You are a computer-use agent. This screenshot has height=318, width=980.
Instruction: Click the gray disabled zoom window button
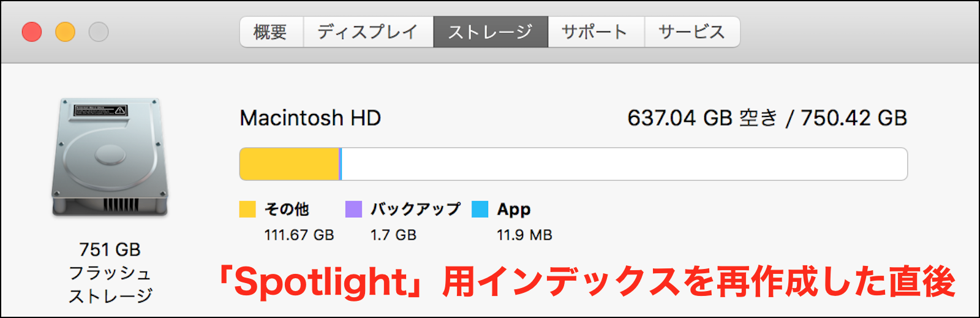[99, 32]
